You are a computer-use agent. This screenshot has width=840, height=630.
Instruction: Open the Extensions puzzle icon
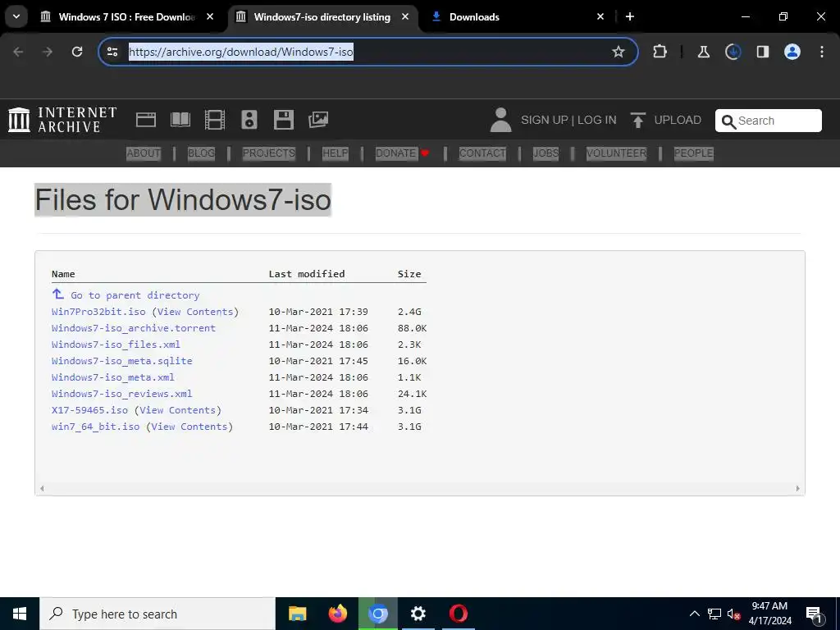pyautogui.click(x=660, y=52)
